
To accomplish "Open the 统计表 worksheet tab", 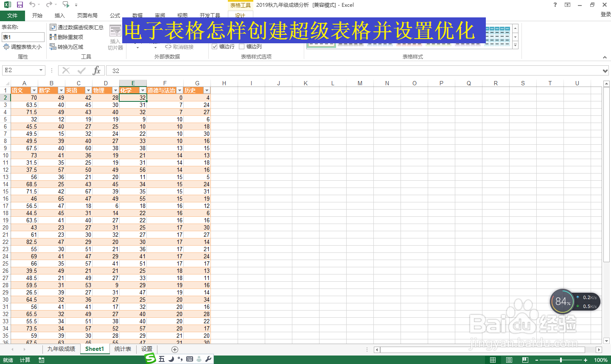I will pyautogui.click(x=123, y=349).
